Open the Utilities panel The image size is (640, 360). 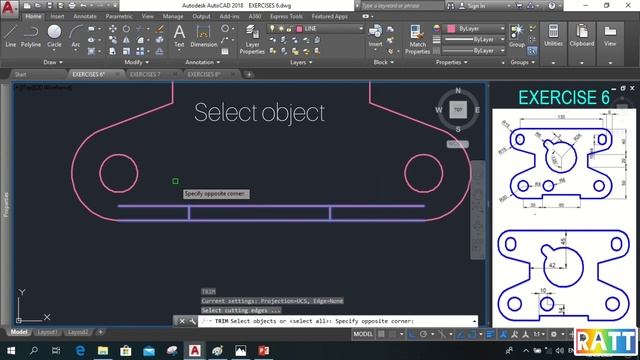(x=553, y=35)
